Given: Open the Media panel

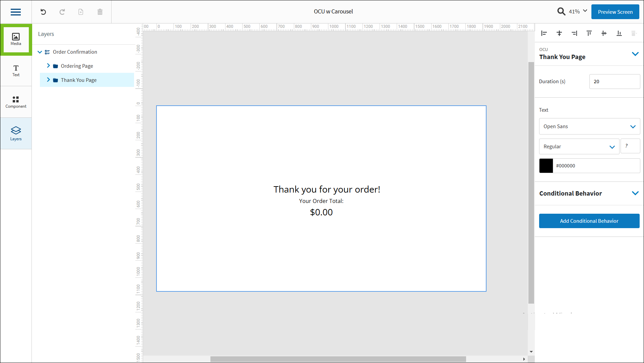Looking at the screenshot, I should coord(16,39).
